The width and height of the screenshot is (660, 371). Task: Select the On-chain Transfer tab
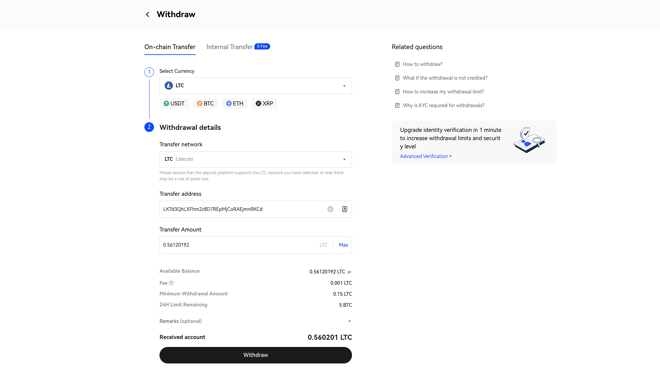[170, 47]
